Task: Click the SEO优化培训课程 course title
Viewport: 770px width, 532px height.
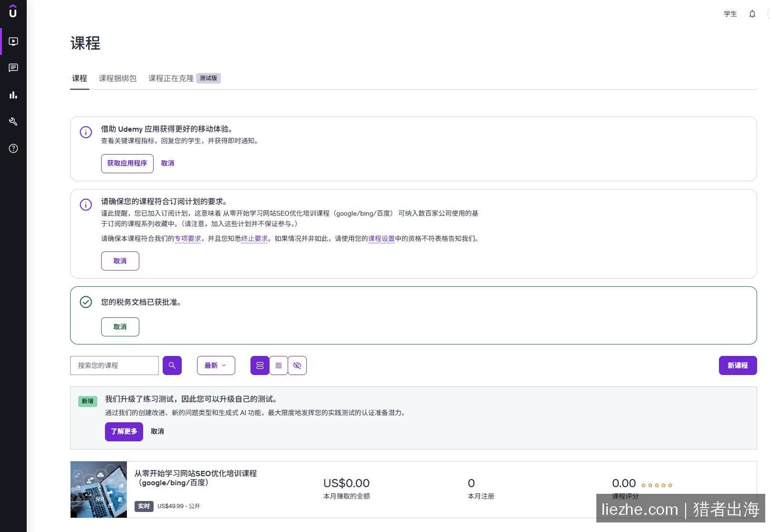Action: pyautogui.click(x=196, y=478)
